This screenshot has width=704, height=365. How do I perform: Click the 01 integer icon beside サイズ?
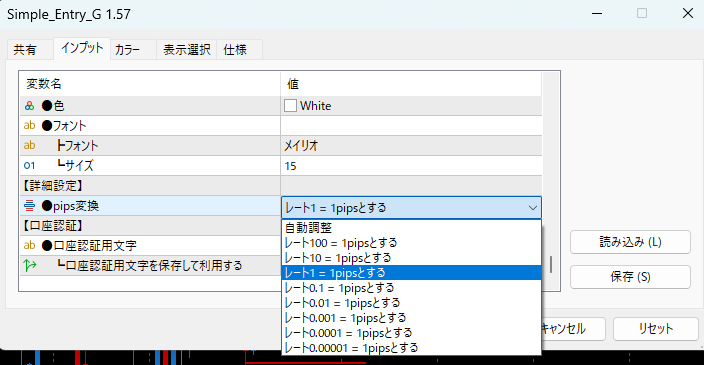coord(29,166)
